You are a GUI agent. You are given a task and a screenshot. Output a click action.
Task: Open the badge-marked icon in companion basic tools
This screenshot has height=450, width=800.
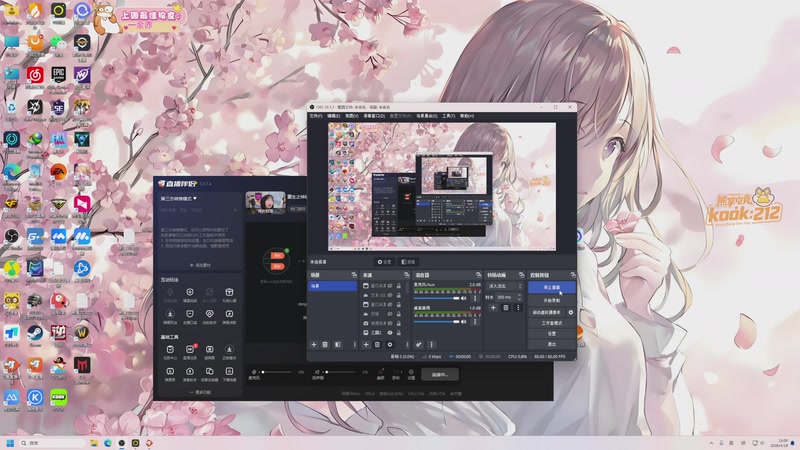[190, 351]
